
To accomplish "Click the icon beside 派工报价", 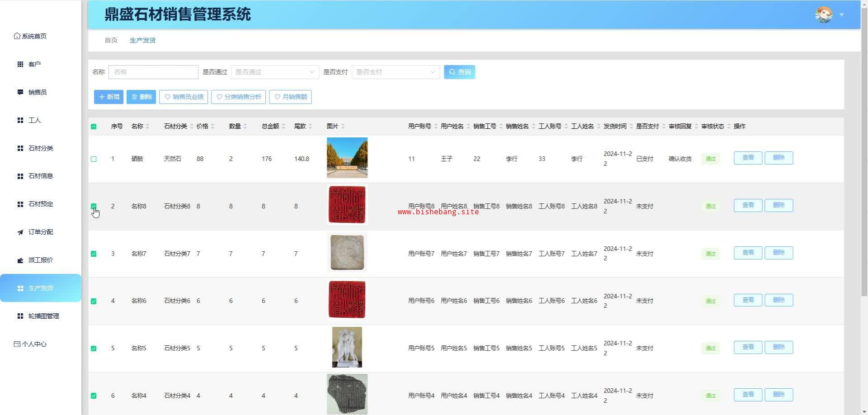I will pos(20,260).
